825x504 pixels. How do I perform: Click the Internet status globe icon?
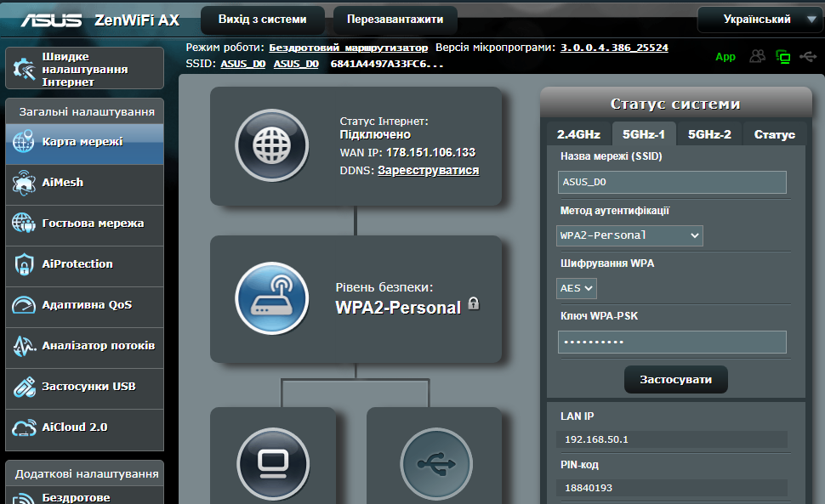point(271,145)
